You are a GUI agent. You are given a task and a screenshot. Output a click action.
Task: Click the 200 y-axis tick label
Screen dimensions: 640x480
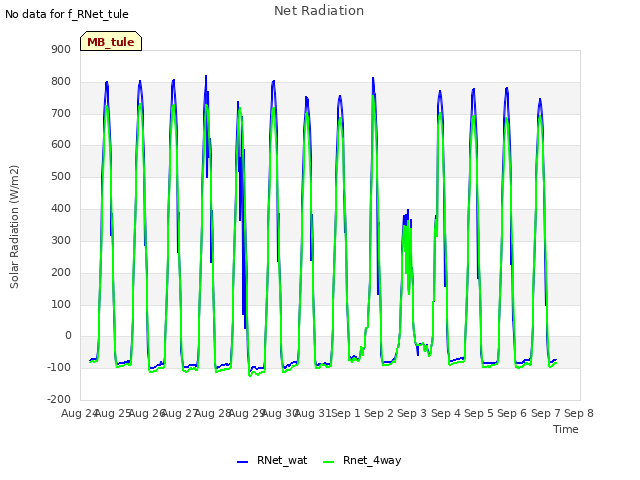point(61,273)
